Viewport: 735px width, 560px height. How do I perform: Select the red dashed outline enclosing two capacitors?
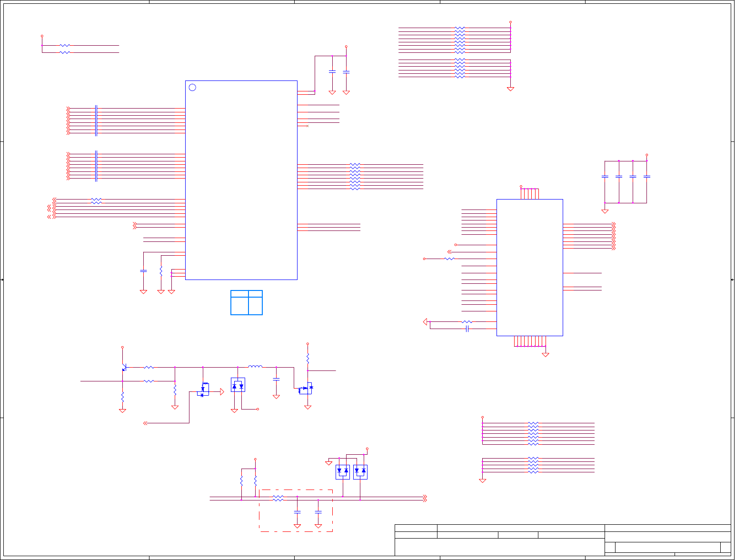[x=296, y=510]
